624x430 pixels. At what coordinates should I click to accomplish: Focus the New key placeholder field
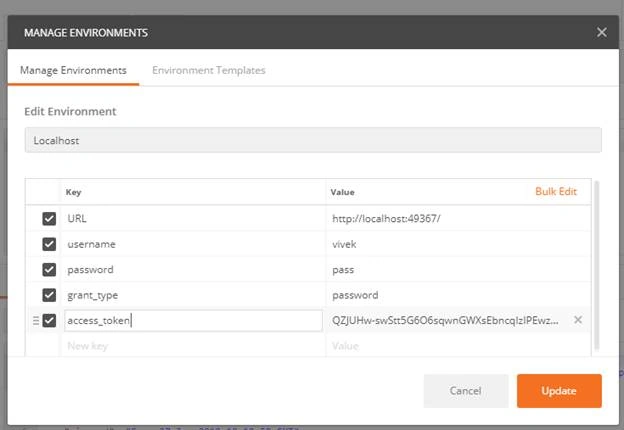point(193,346)
